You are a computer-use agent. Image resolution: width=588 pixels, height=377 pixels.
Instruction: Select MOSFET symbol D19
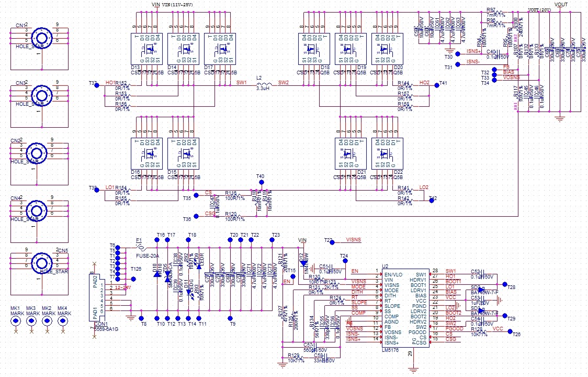coord(351,49)
